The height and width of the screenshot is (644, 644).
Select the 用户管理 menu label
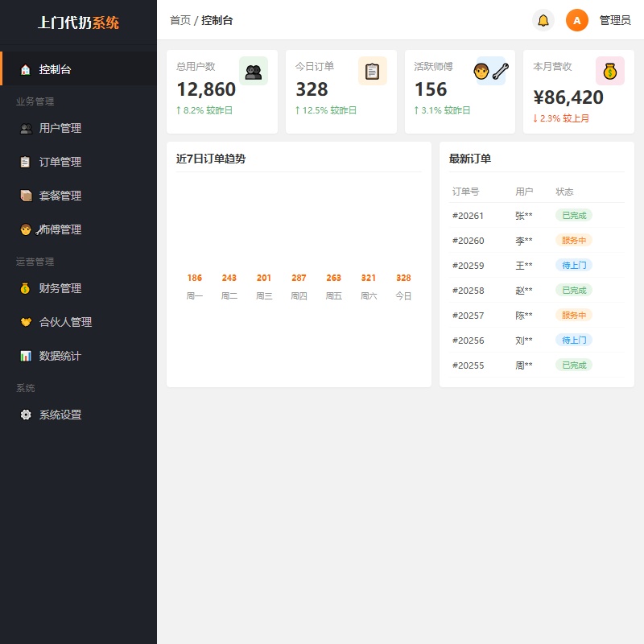click(x=60, y=129)
